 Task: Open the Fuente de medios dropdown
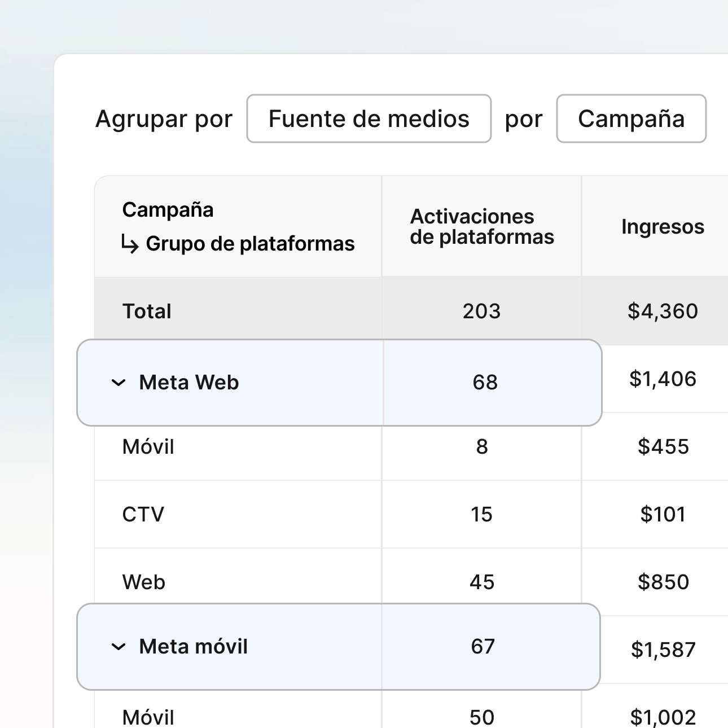click(x=369, y=119)
